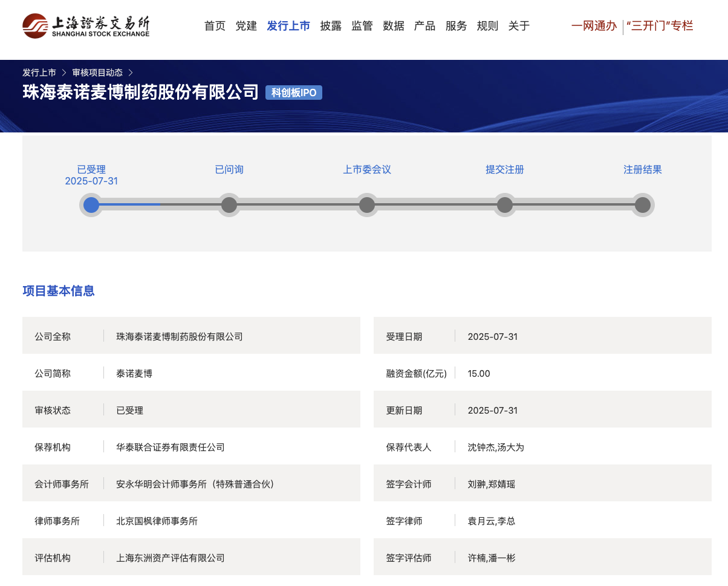
Task: Select the 发行上市 navigation tab
Action: point(288,26)
